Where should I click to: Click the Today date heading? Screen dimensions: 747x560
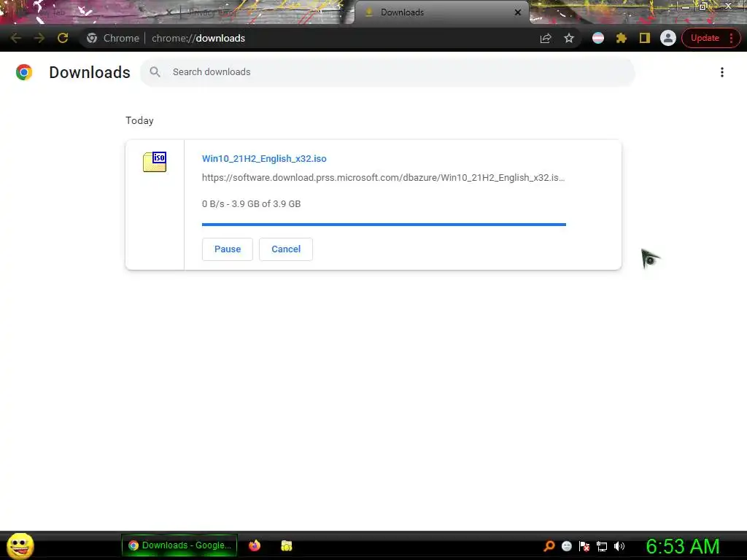[x=139, y=120]
